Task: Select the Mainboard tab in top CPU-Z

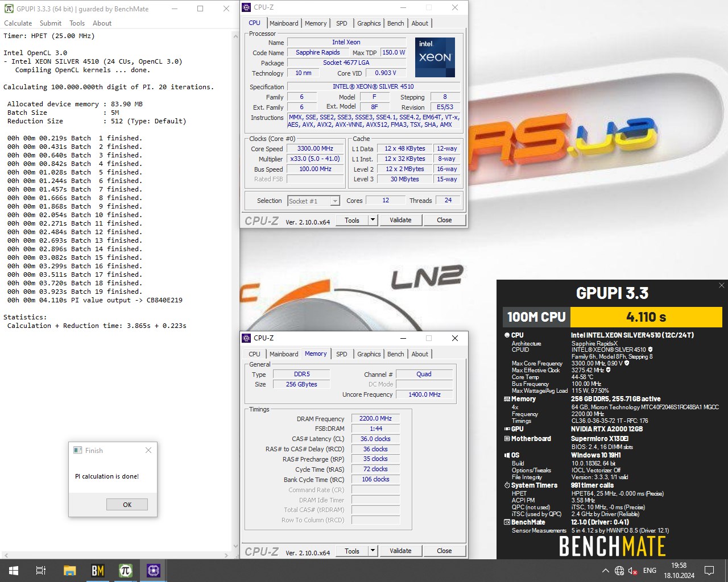Action: [284, 23]
